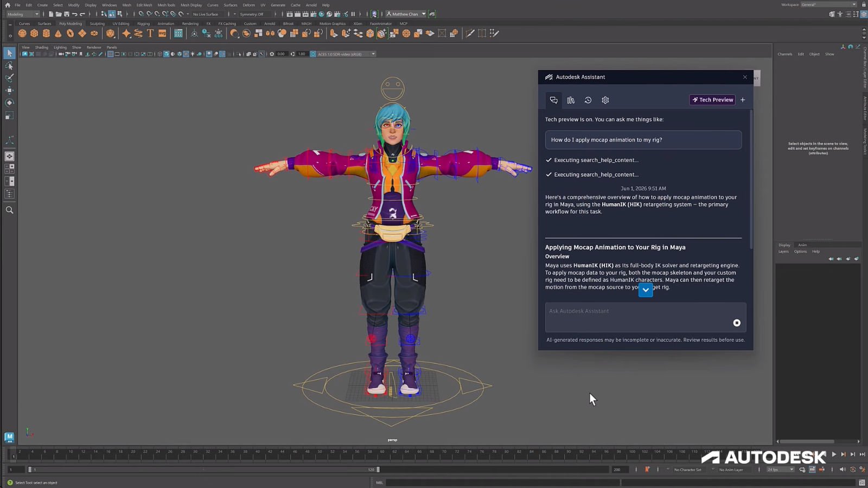Image resolution: width=868 pixels, height=488 pixels.
Task: Open the No Character Set dropdown
Action: 688,470
